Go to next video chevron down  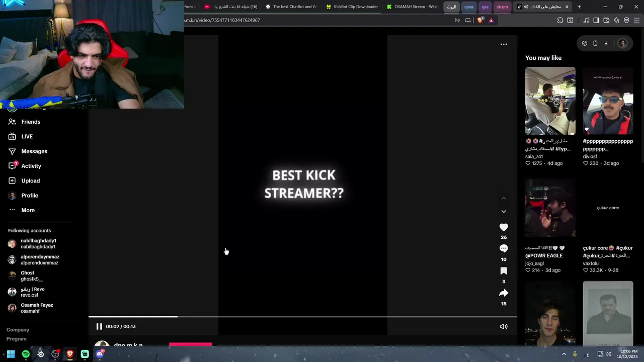pos(504,211)
